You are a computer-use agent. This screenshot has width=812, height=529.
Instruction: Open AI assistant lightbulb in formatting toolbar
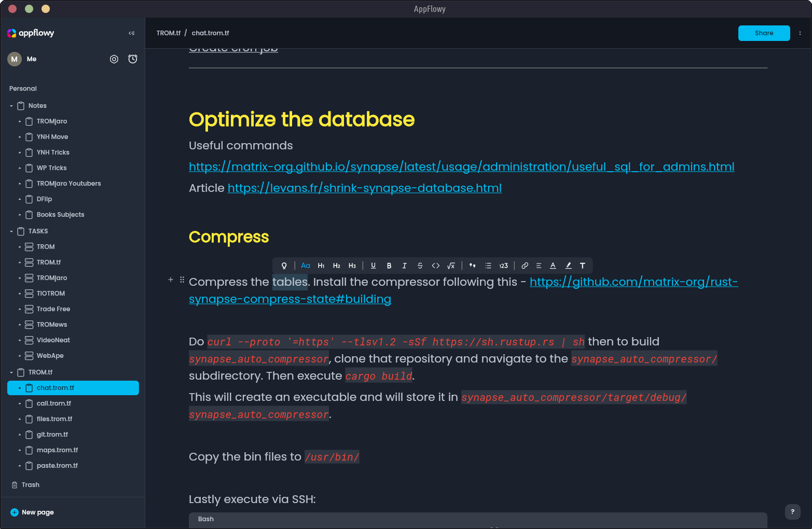pyautogui.click(x=284, y=266)
